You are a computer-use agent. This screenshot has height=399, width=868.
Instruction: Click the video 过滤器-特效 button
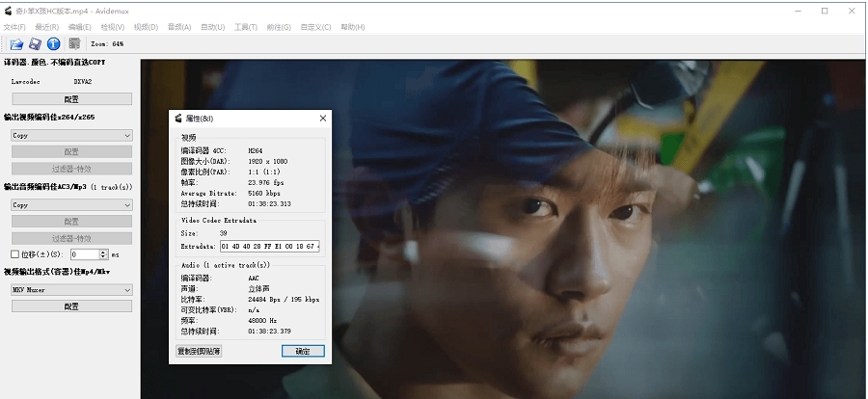tap(72, 169)
